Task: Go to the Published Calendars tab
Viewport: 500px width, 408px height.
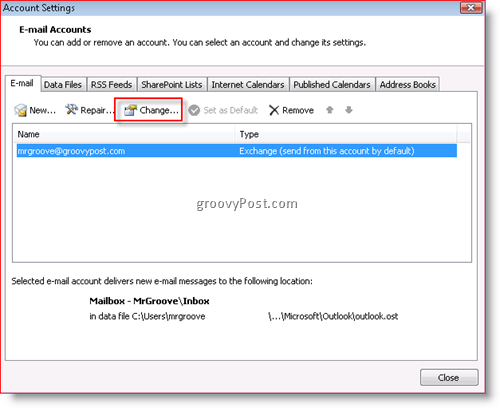Action: coord(332,85)
